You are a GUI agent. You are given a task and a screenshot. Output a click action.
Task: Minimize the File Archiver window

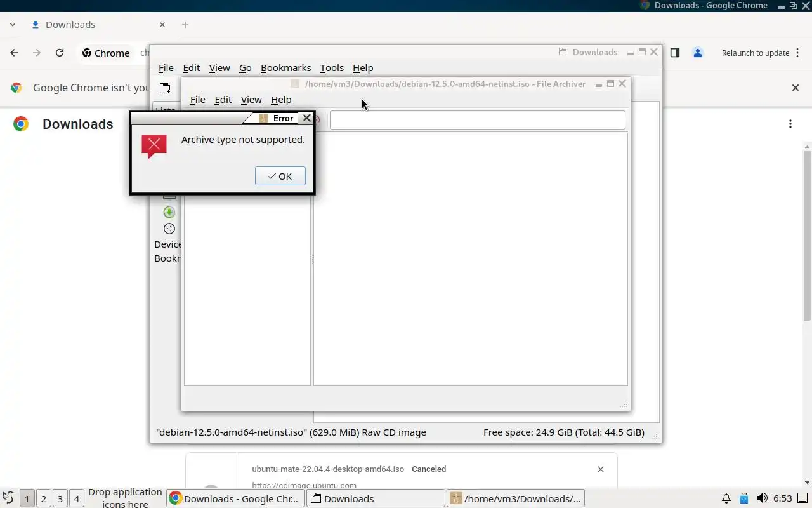point(599,84)
